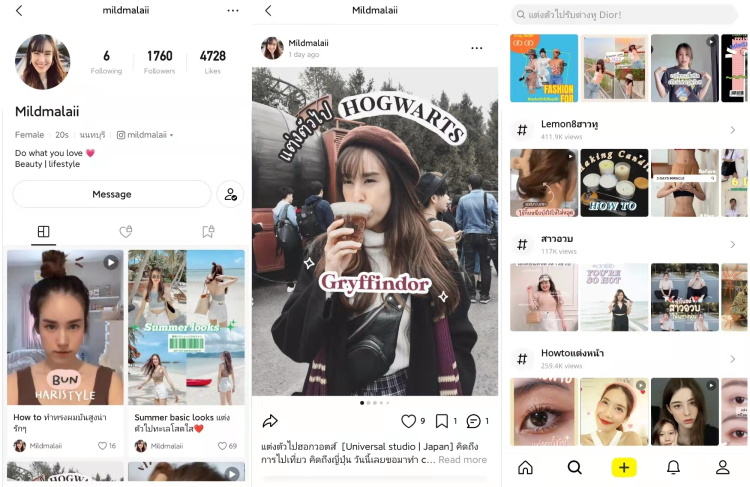Open the Summer looks beach post
Screen dimensions: 750x487
click(187, 327)
